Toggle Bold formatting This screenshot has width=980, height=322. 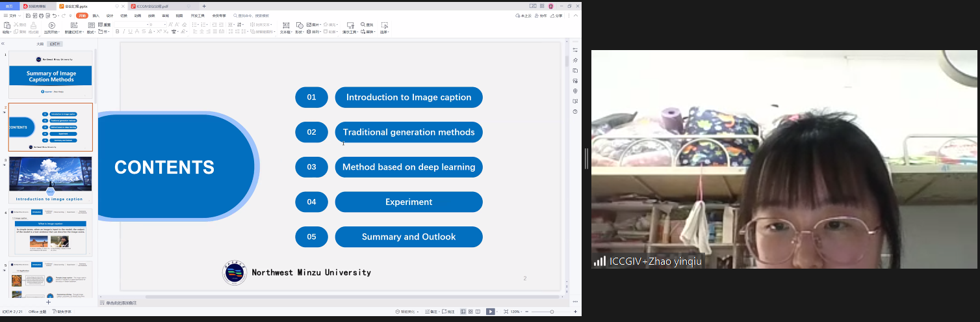(117, 31)
